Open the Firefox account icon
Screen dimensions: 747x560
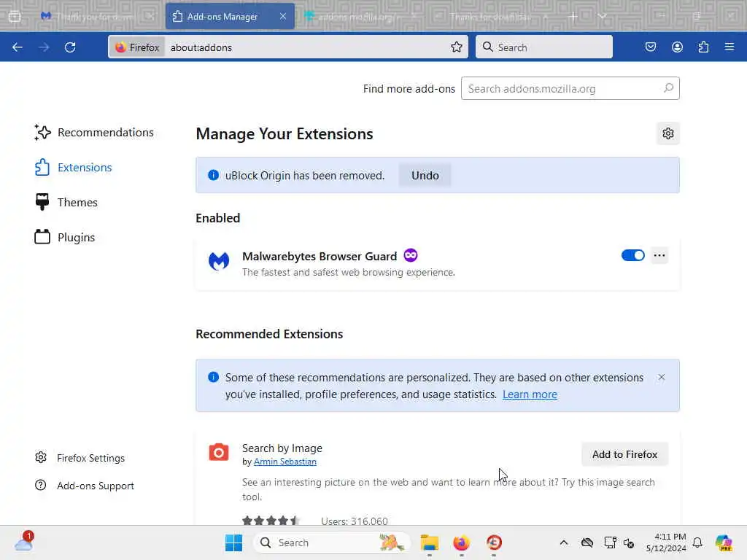click(677, 47)
